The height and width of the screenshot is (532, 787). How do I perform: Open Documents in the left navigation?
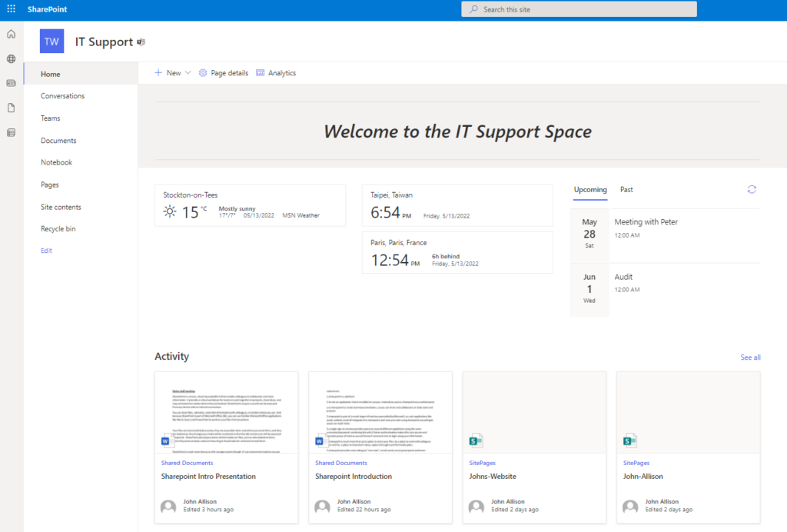[x=58, y=141]
